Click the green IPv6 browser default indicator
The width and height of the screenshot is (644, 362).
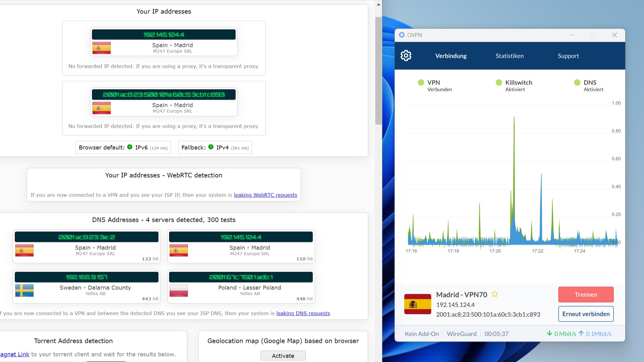click(x=130, y=147)
